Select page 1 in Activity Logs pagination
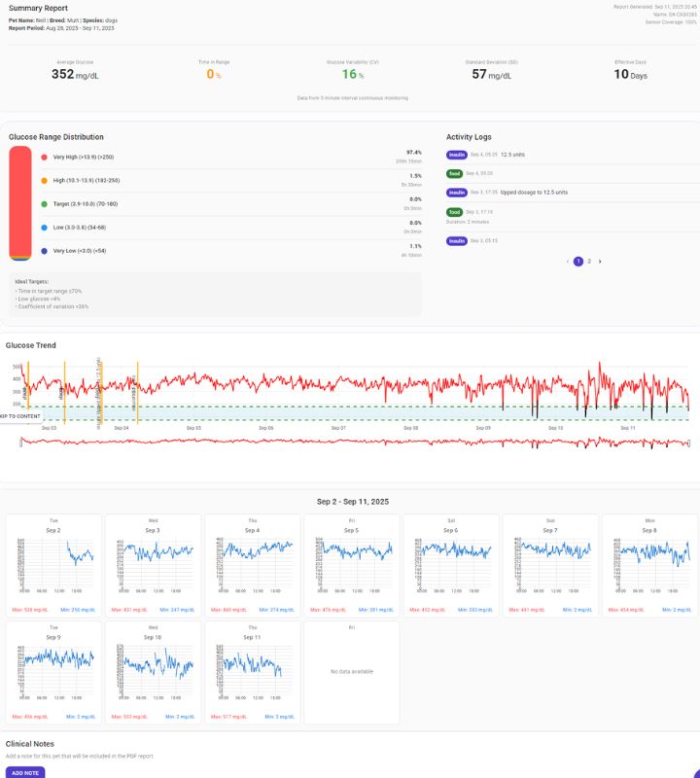Viewport: 700px width, 778px height. pos(577,262)
